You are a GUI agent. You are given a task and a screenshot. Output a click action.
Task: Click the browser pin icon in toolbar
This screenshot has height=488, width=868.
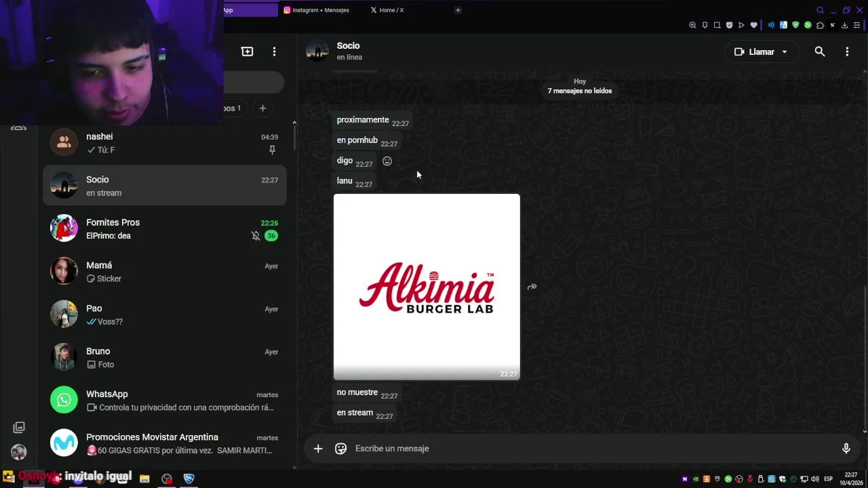point(705,25)
